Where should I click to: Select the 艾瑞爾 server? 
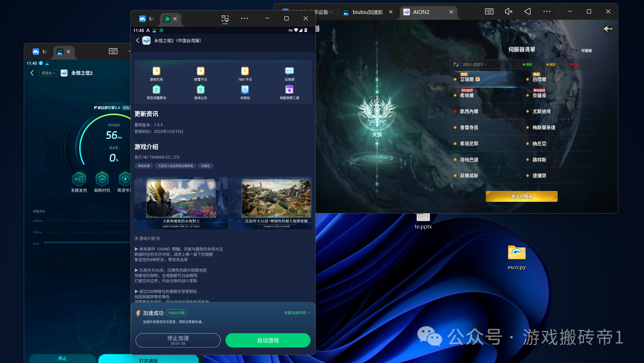tap(467, 80)
